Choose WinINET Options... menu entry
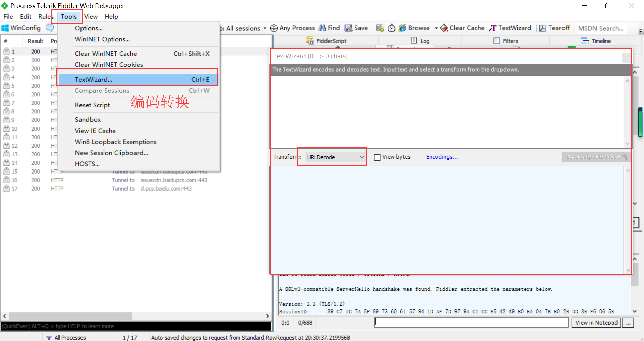The width and height of the screenshot is (644, 341). click(x=139, y=39)
